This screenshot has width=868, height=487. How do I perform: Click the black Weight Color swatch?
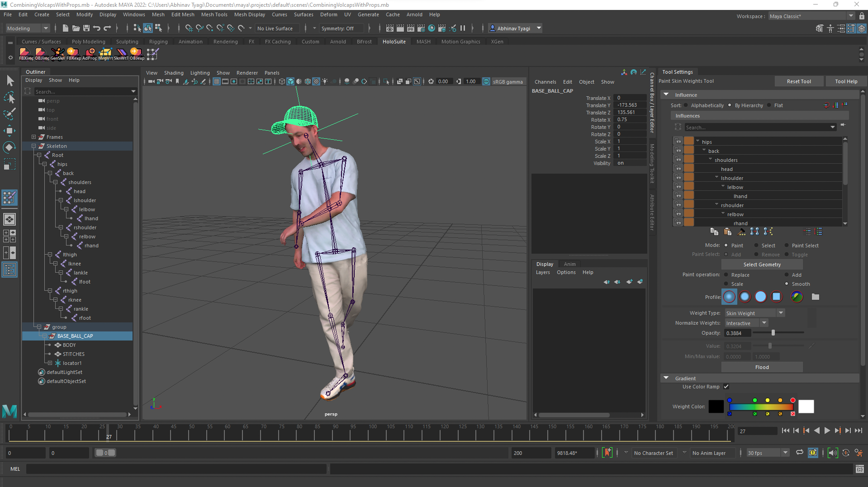716,407
